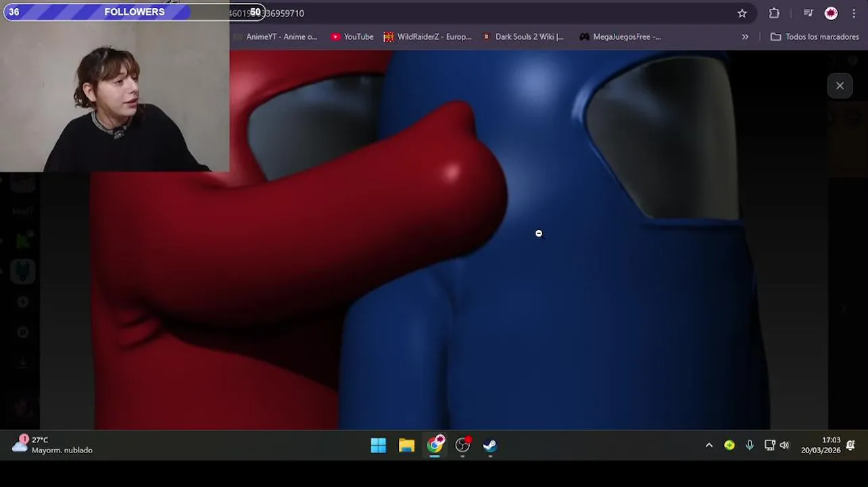868x487 pixels.
Task: Open network settings tray icon
Action: (x=769, y=445)
